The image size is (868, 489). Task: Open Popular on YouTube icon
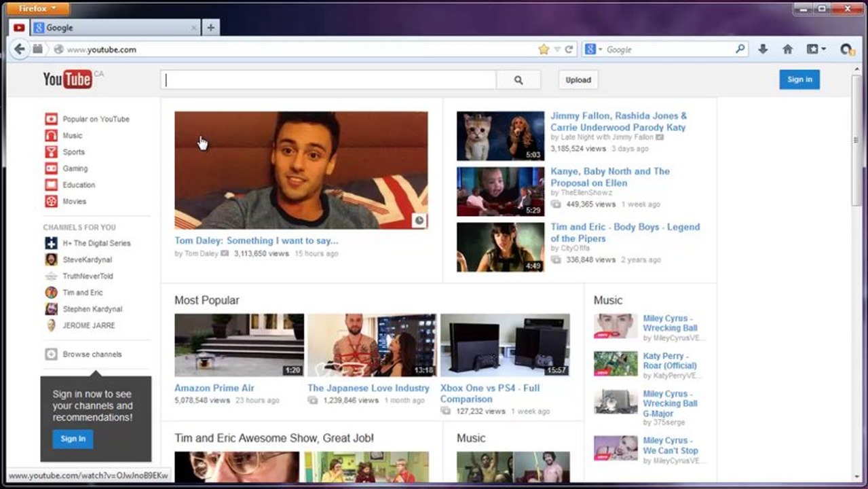coord(51,119)
